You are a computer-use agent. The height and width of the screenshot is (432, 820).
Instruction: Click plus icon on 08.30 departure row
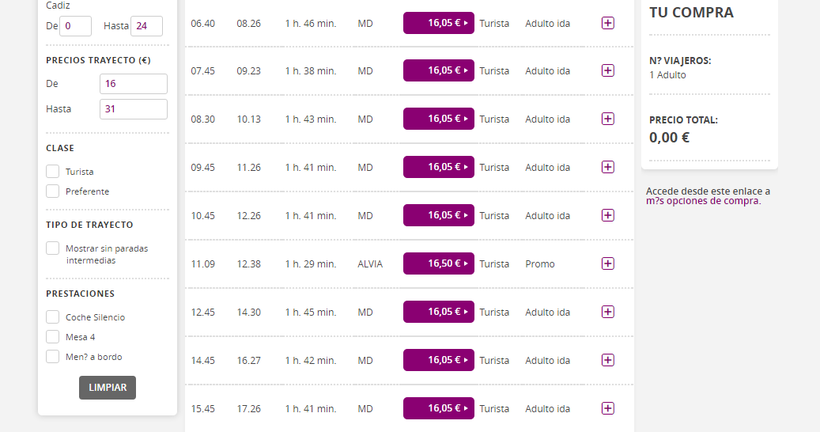click(x=607, y=119)
